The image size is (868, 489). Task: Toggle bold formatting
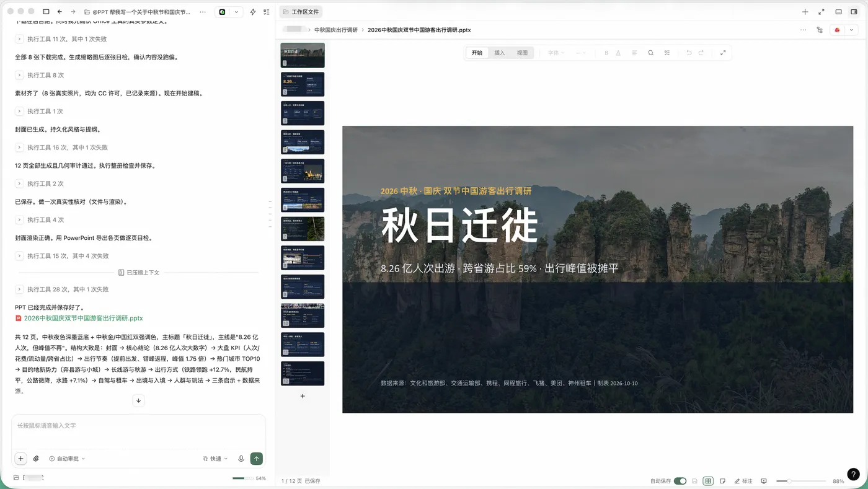coord(606,53)
